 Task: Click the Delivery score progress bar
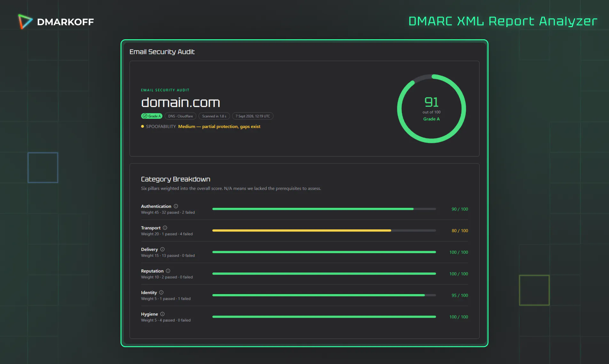coord(324,252)
